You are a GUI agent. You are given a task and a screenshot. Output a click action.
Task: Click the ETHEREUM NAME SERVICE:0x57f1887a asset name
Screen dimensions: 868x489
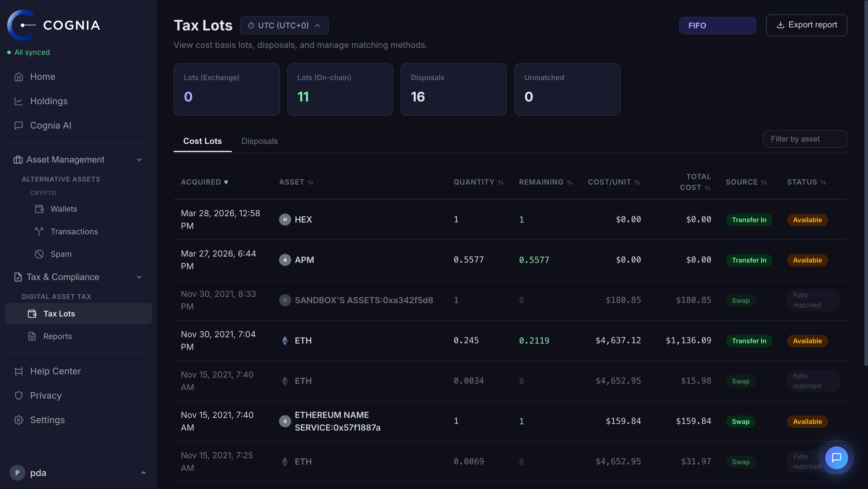[337, 421]
